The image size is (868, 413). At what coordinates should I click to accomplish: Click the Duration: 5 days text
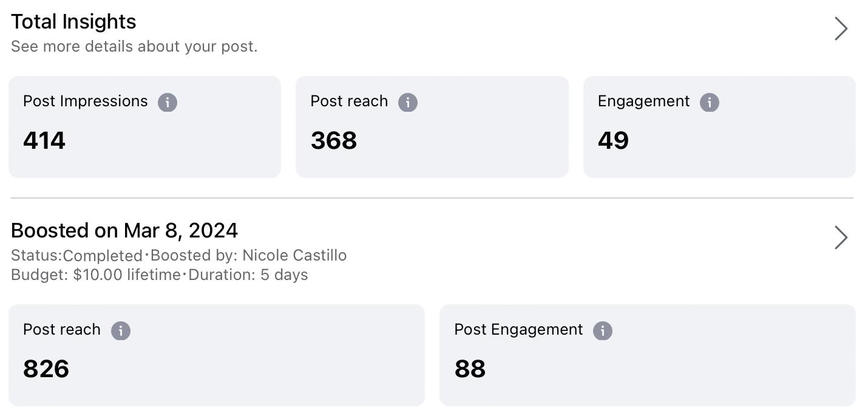pyautogui.click(x=248, y=275)
